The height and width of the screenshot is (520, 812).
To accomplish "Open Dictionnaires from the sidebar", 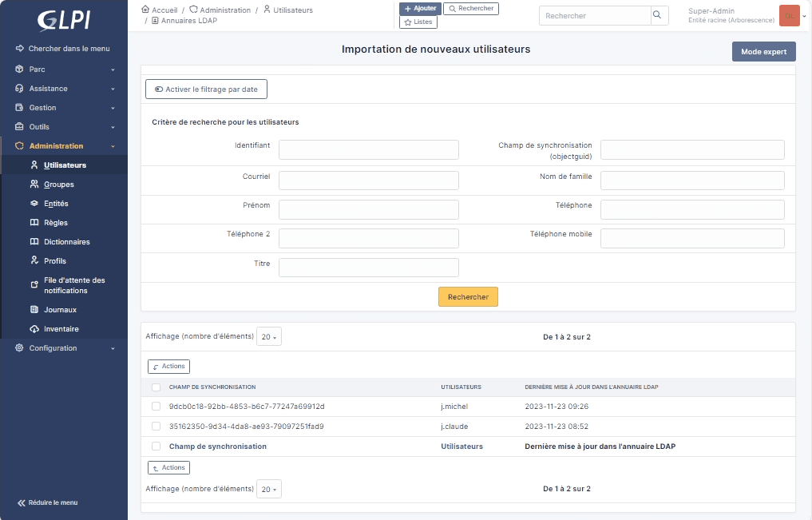I will [x=66, y=242].
